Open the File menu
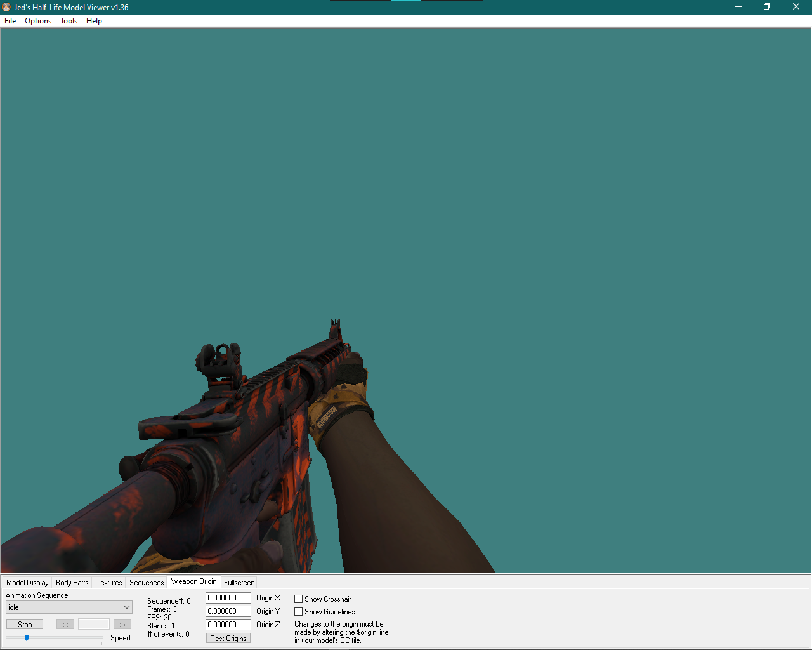This screenshot has width=812, height=650. (10, 21)
